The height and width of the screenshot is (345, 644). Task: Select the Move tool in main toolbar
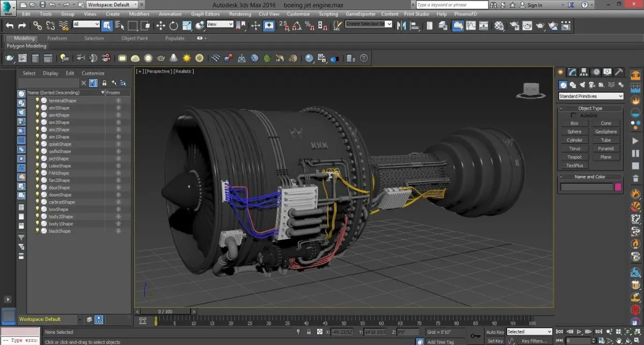click(160, 25)
